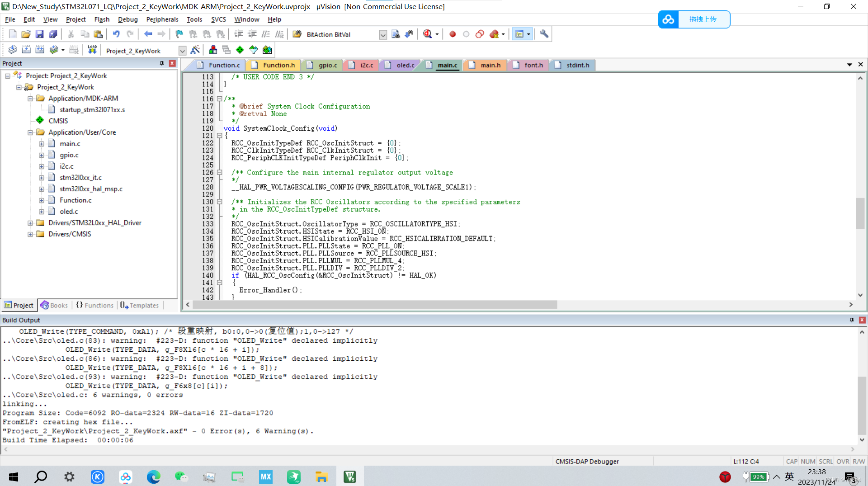
Task: Open the Configuration wrench icon
Action: tap(544, 34)
